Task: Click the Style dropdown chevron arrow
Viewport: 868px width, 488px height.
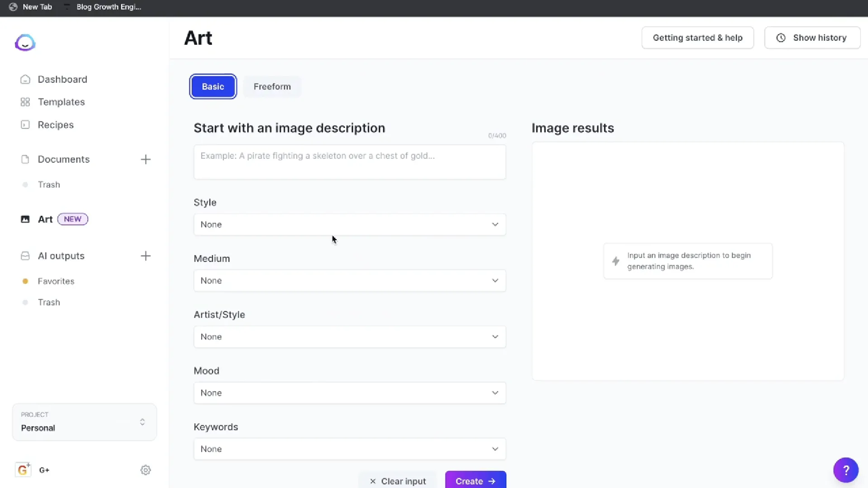Action: tap(495, 224)
